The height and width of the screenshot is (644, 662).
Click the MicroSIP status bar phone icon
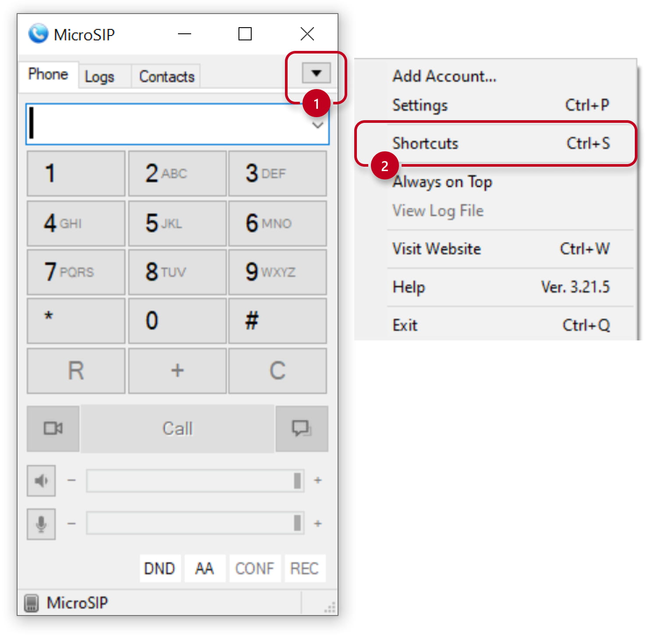point(31,603)
